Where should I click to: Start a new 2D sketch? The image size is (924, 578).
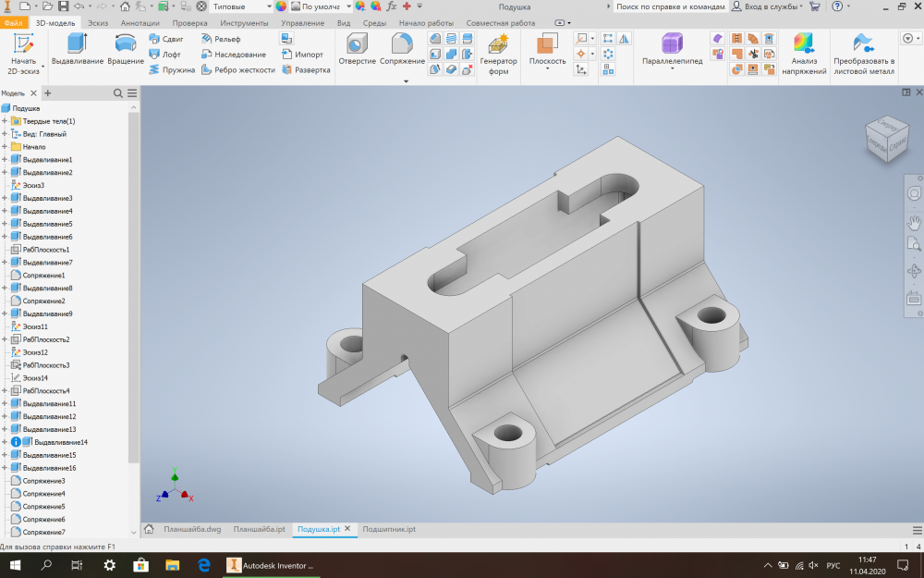(23, 51)
